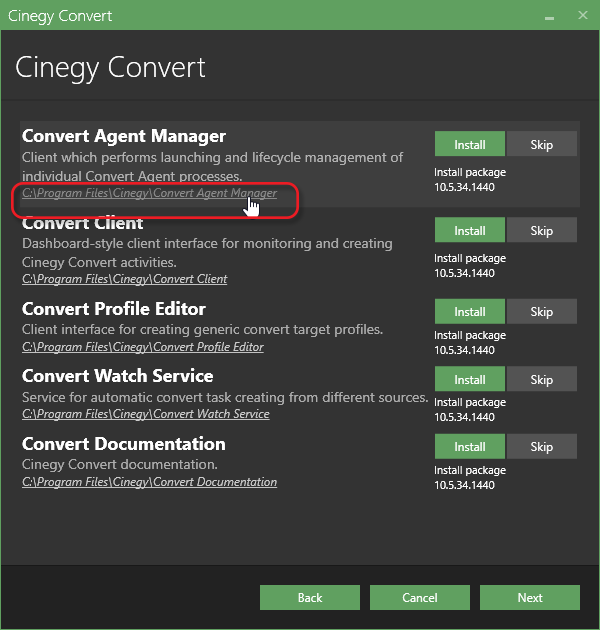The height and width of the screenshot is (630, 600).
Task: Click 'Service for automatic convert task' description
Action: (x=225, y=397)
